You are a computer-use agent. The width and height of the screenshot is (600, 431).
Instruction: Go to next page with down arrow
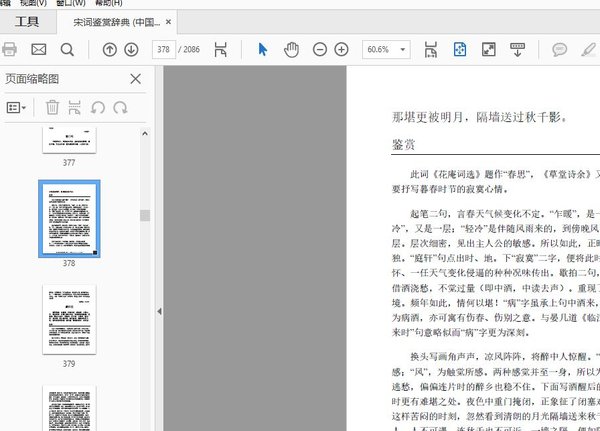coord(133,49)
